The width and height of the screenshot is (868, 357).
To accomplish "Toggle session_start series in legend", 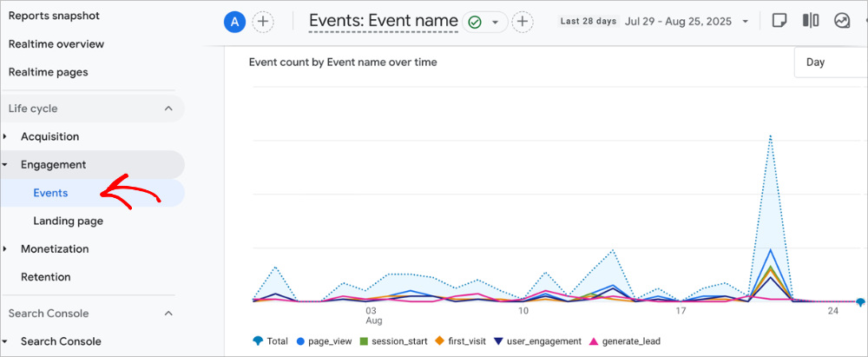I will click(393, 341).
